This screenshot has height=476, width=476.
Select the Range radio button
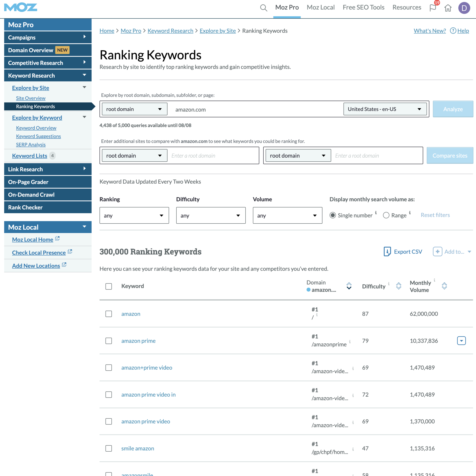pos(386,215)
